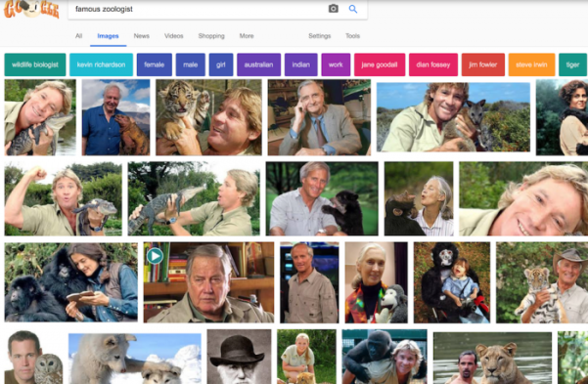Open image of man in khaki near TV screens
Screen dimensions: 588x384
click(309, 282)
